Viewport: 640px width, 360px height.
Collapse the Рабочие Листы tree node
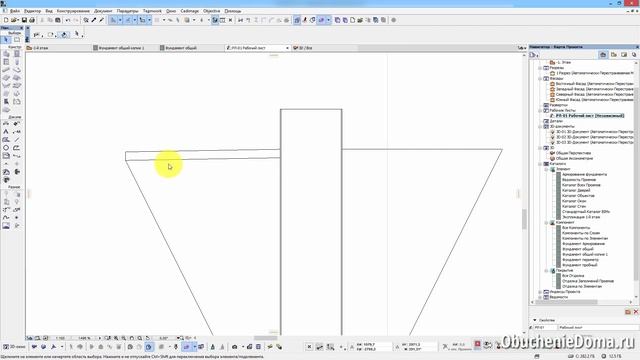click(540, 111)
